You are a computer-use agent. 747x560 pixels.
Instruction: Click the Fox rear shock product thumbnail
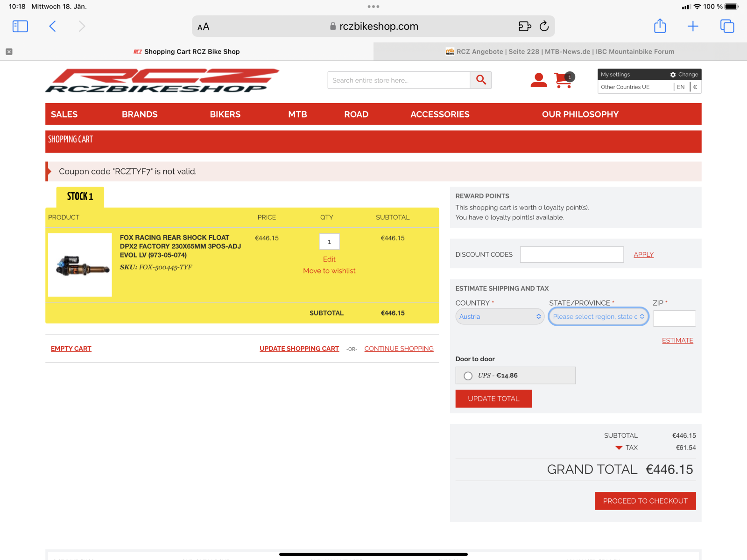coord(80,265)
